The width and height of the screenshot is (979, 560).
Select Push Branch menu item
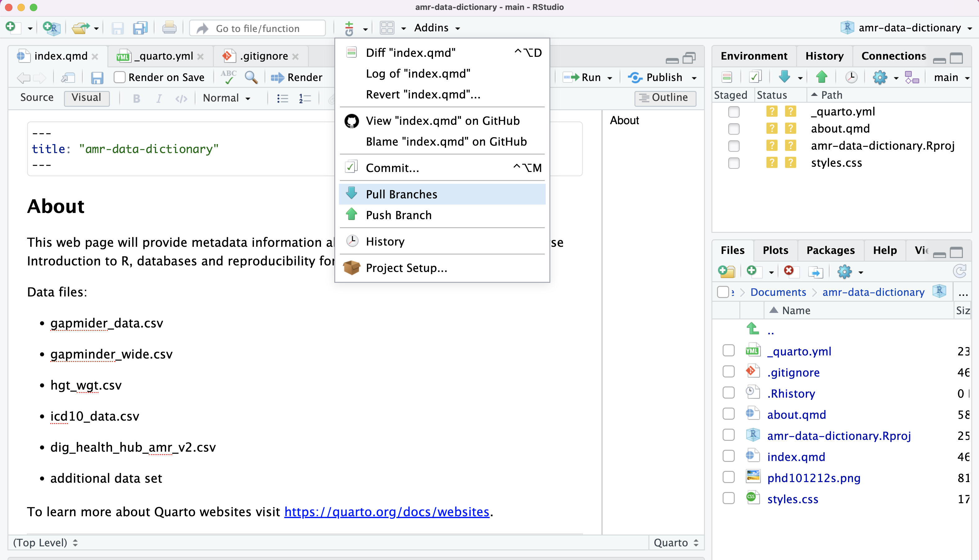[x=442, y=215]
